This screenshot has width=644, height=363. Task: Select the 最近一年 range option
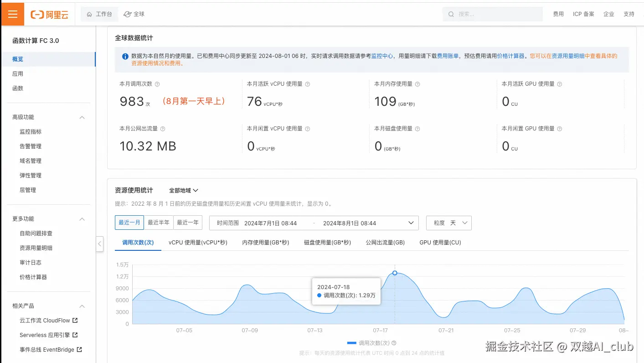tap(188, 223)
